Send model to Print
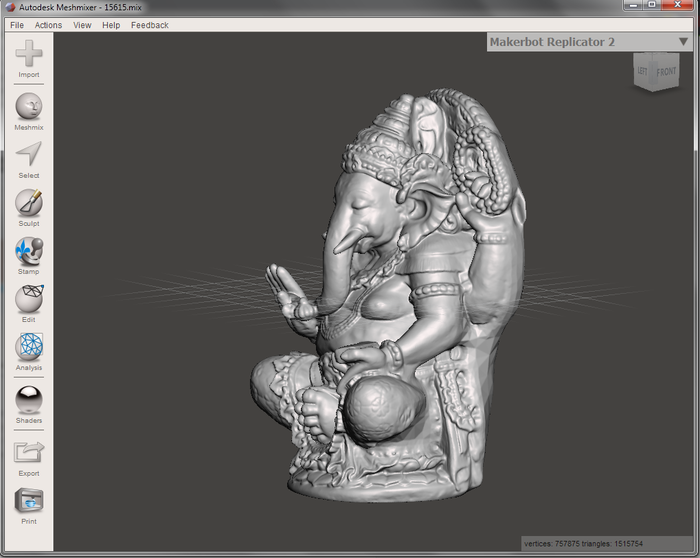The width and height of the screenshot is (700, 558). [28, 501]
